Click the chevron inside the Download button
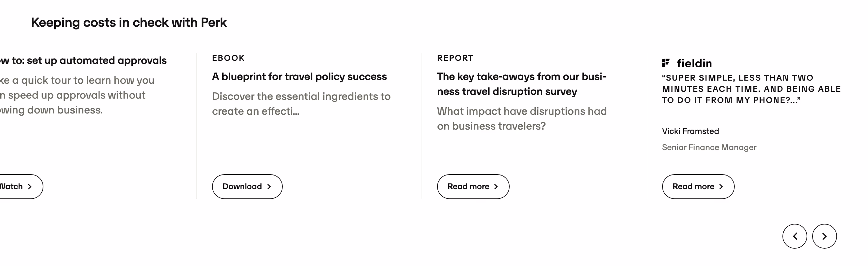Image resolution: width=868 pixels, height=266 pixels. click(269, 186)
